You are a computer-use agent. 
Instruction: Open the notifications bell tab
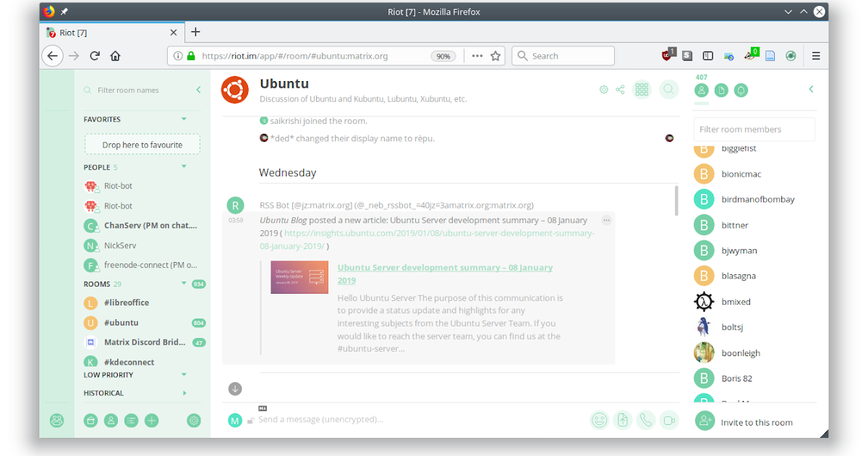[741, 90]
